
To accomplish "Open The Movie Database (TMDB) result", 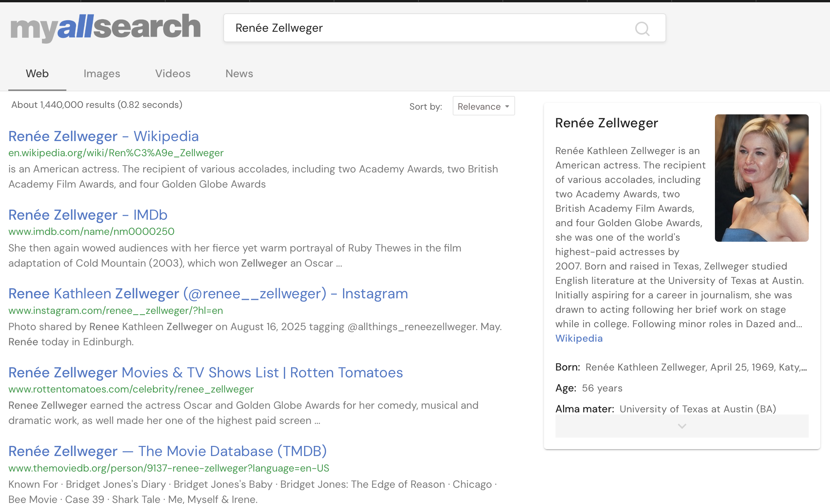I will pyautogui.click(x=167, y=451).
